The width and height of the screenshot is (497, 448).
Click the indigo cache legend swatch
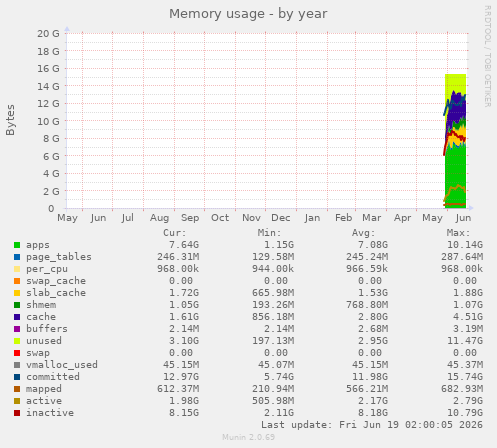(x=17, y=317)
